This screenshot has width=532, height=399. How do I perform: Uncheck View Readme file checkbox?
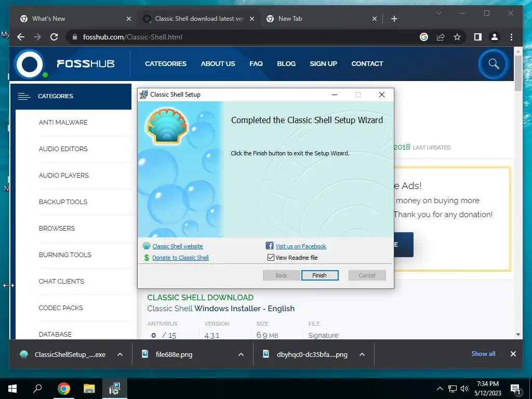pos(271,258)
